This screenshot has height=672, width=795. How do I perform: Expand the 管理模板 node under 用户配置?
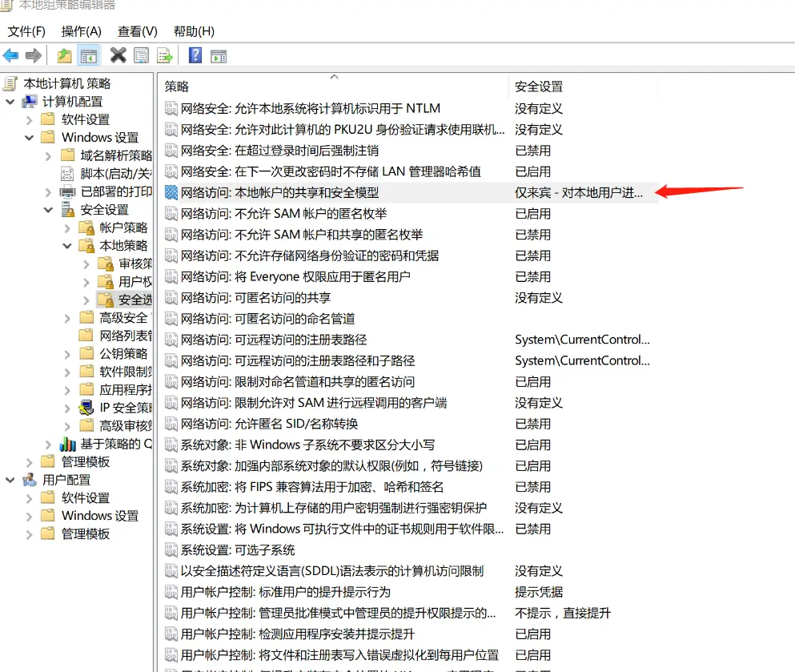[x=29, y=534]
